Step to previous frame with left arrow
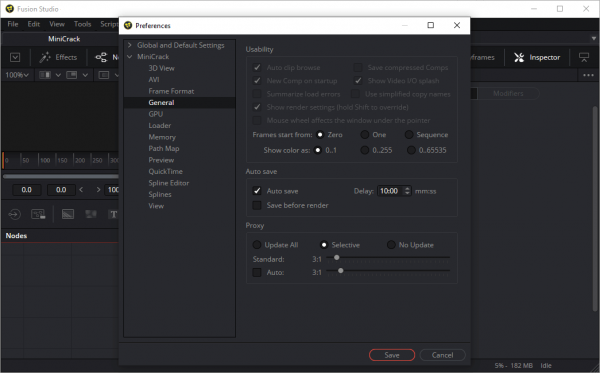Screen dimensions: 600x373 (x=81, y=189)
